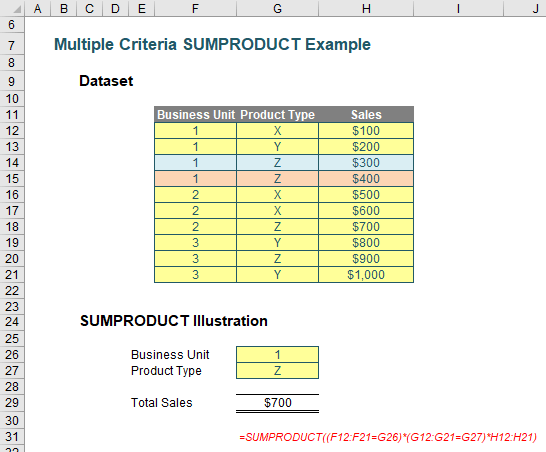Click the 'Sales' table header cell
546x452 pixels.
366,115
